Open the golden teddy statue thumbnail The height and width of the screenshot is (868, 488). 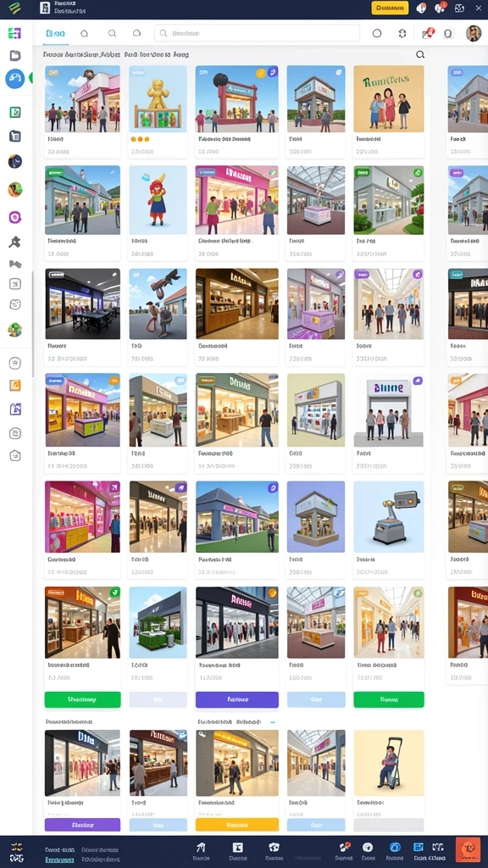pyautogui.click(x=158, y=98)
